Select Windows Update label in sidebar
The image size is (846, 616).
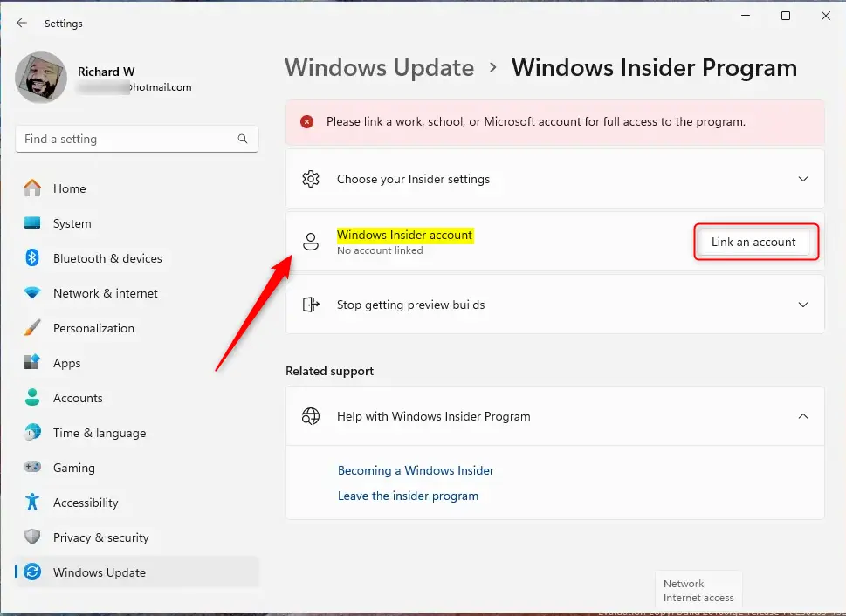coord(100,572)
